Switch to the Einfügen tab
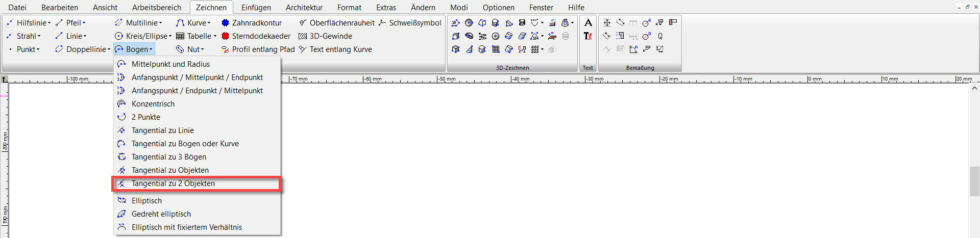980x238 pixels. (256, 7)
